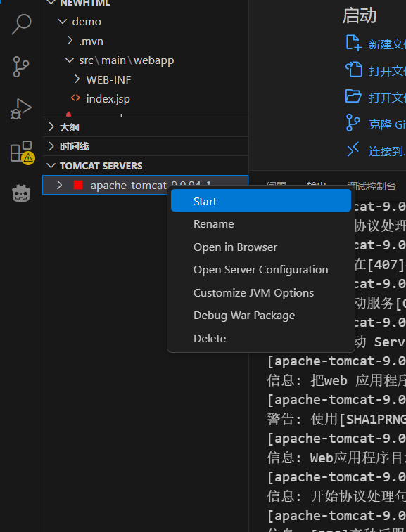Choose Rename from the context menu
This screenshot has height=532, width=406.
tap(261, 224)
